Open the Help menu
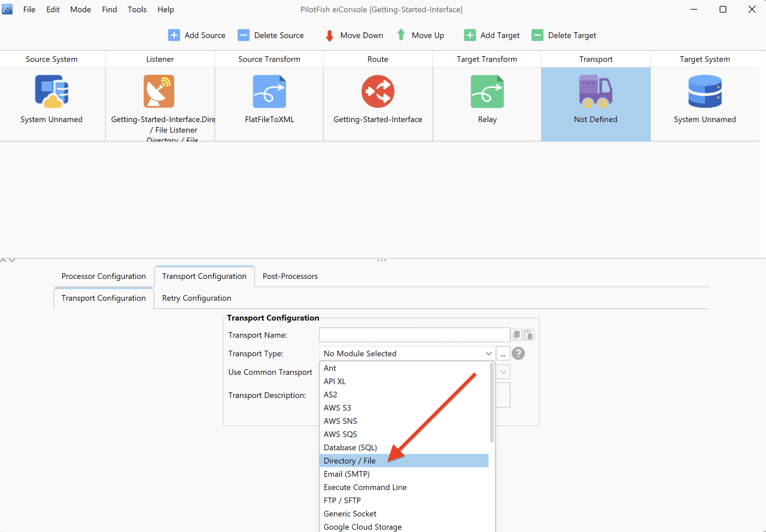This screenshot has height=532, width=766. pyautogui.click(x=166, y=10)
